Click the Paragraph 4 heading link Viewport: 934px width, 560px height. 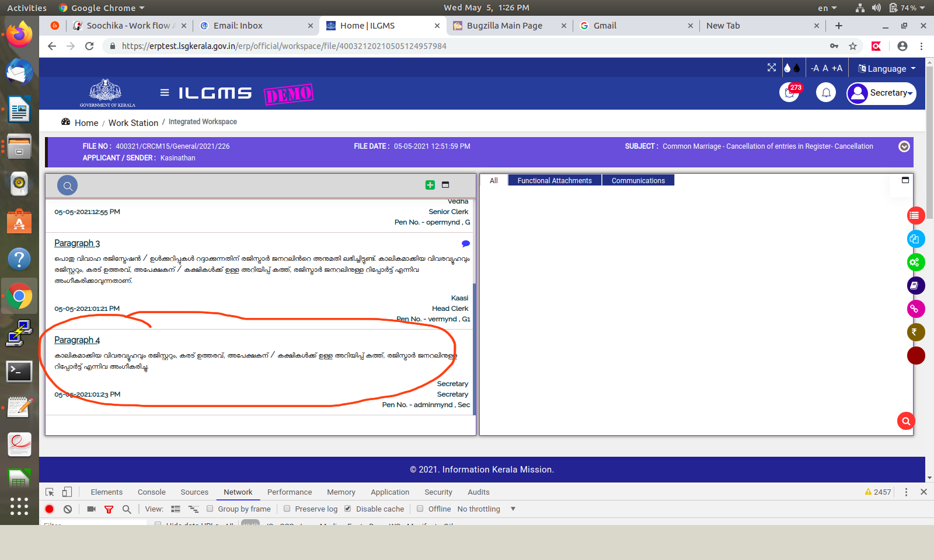(77, 340)
